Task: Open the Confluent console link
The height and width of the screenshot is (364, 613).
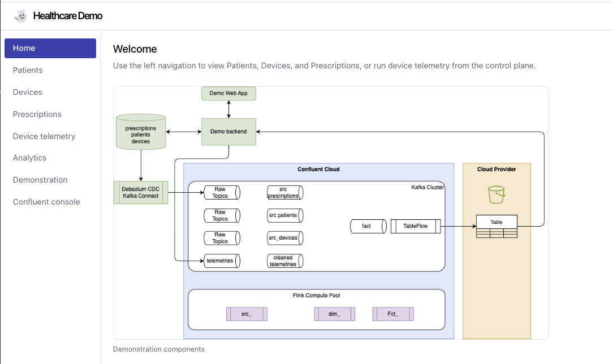Action: coord(46,202)
